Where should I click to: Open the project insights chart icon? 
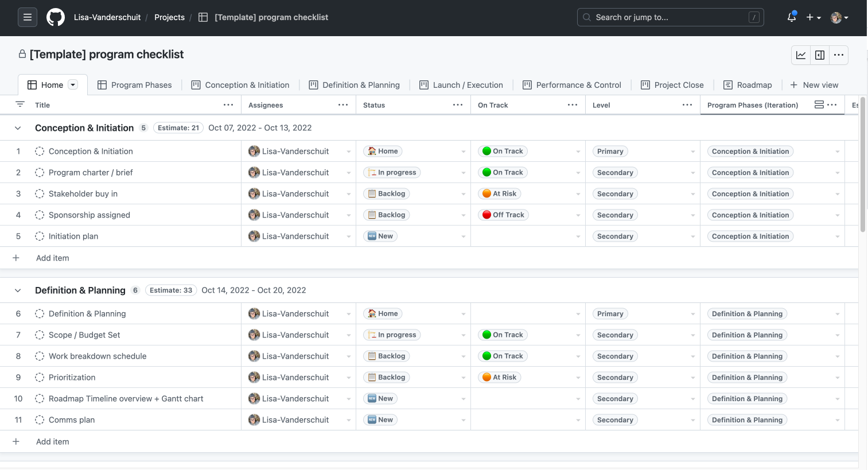(x=801, y=55)
